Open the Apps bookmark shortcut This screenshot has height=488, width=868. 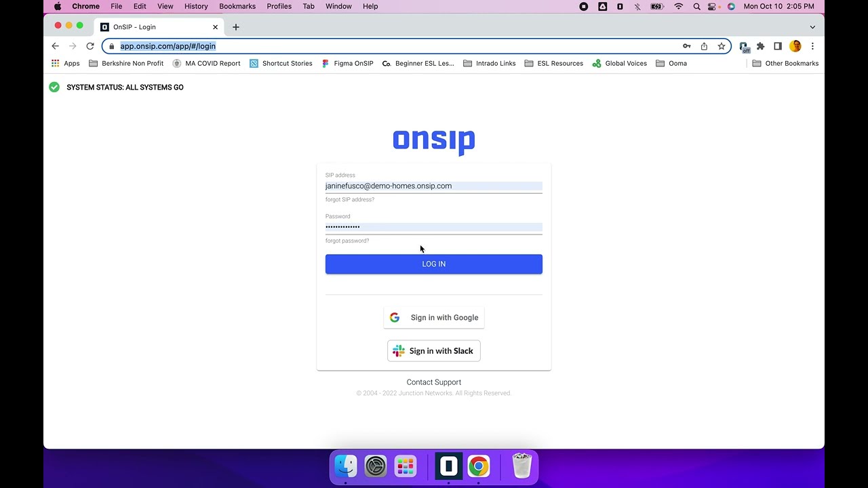pyautogui.click(x=66, y=63)
